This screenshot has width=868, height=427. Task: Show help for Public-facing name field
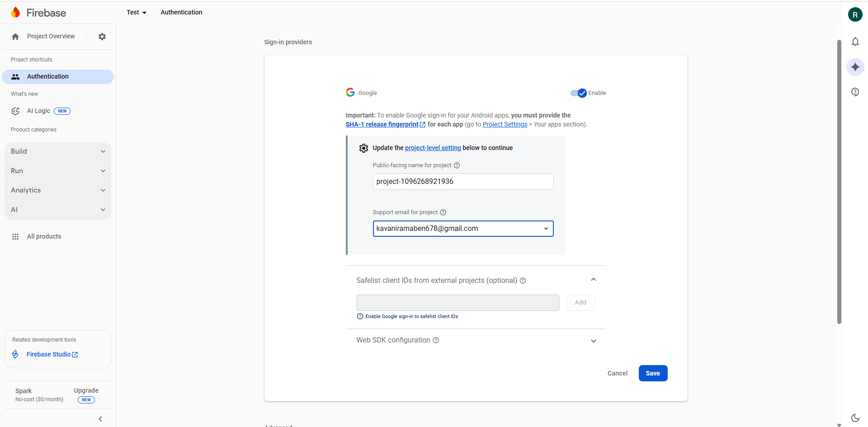(457, 165)
